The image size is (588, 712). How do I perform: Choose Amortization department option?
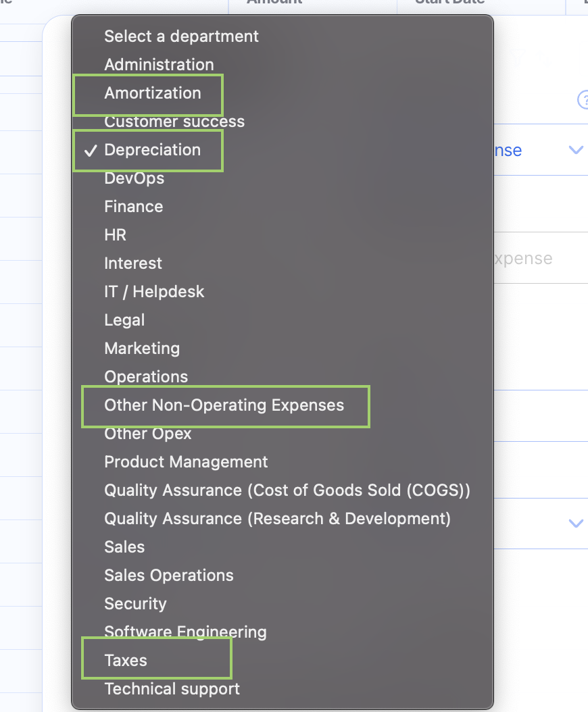(153, 93)
